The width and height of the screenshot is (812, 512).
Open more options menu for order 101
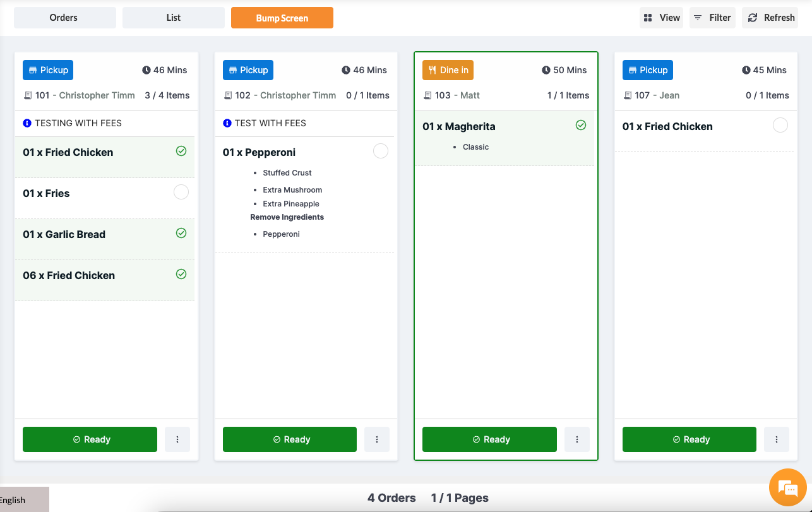(x=177, y=439)
